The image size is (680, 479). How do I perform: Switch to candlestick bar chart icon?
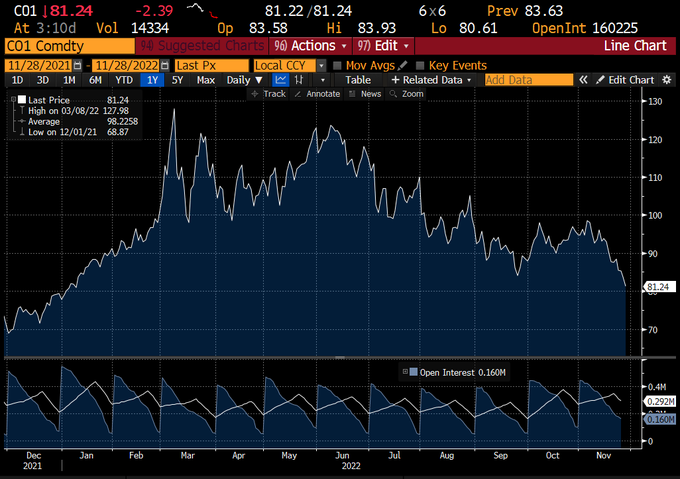click(x=299, y=80)
